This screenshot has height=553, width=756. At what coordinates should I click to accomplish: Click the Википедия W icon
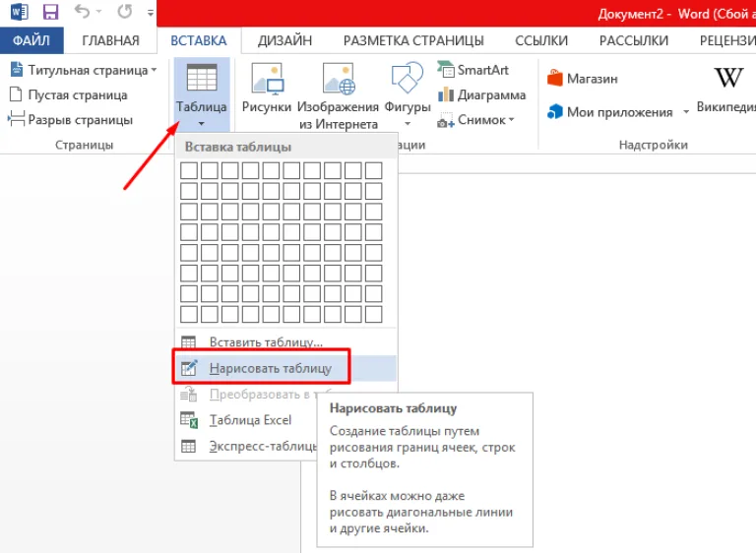click(728, 77)
